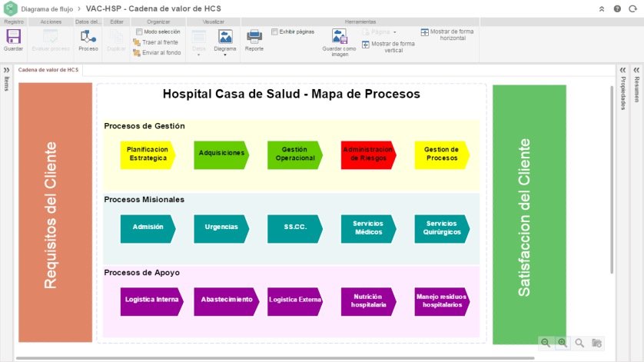Click the refresh icon at top right
Screen dimensions: 644x362
[632, 8]
